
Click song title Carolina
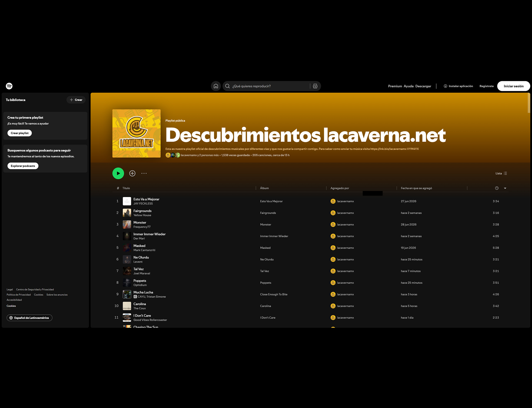point(140,304)
